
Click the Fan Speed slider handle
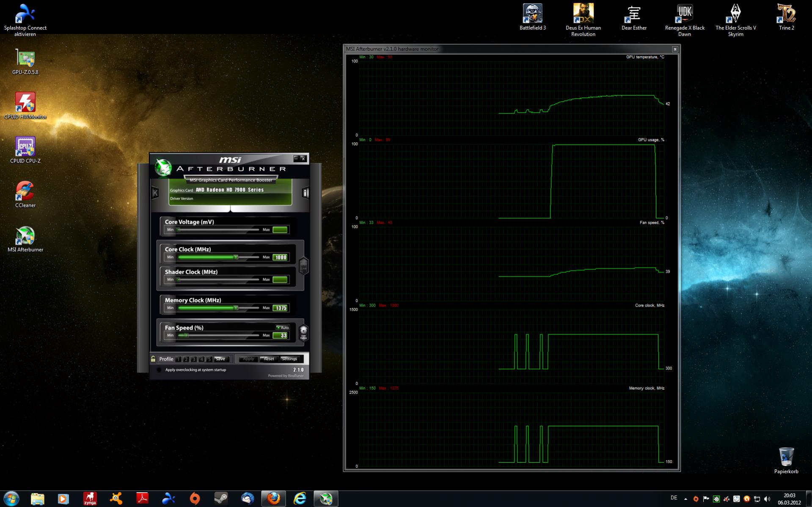tap(186, 335)
